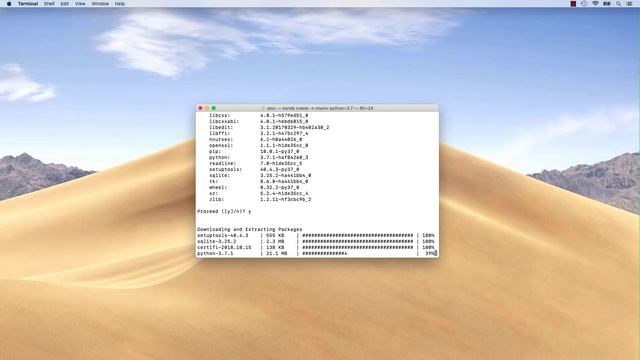The height and width of the screenshot is (360, 640).
Task: Open the Shell menu
Action: pos(49,4)
